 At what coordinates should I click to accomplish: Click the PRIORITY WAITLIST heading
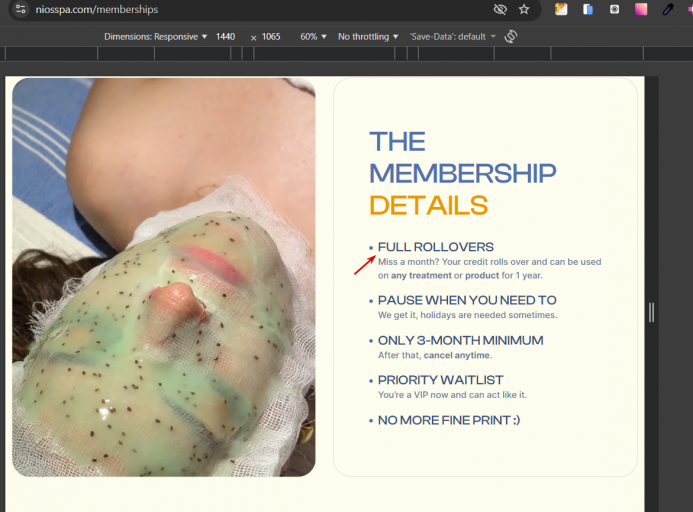(x=441, y=380)
